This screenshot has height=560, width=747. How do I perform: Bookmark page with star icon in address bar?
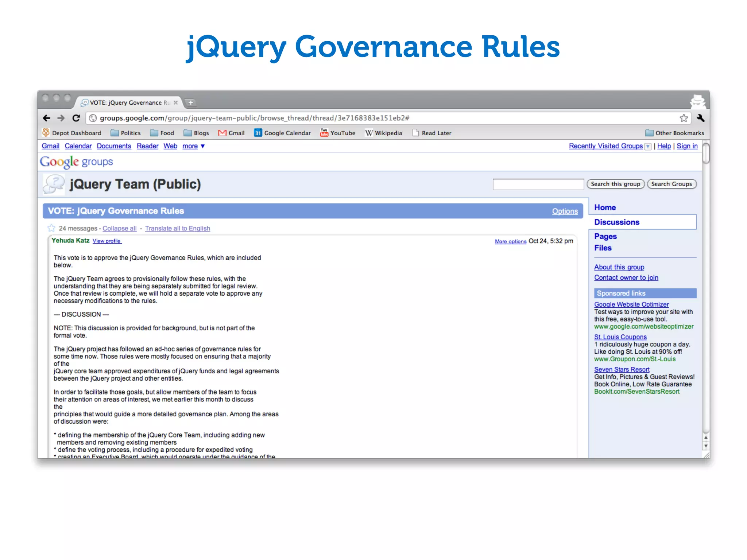(684, 118)
